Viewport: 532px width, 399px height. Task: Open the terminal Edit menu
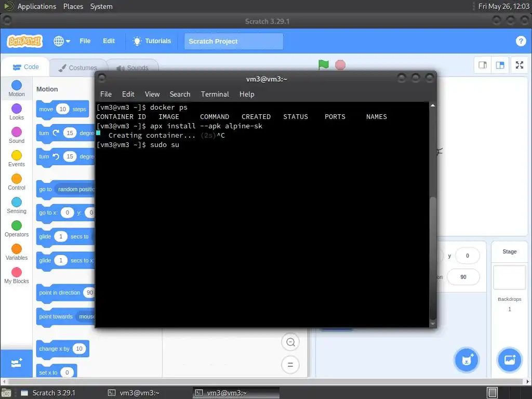point(128,94)
